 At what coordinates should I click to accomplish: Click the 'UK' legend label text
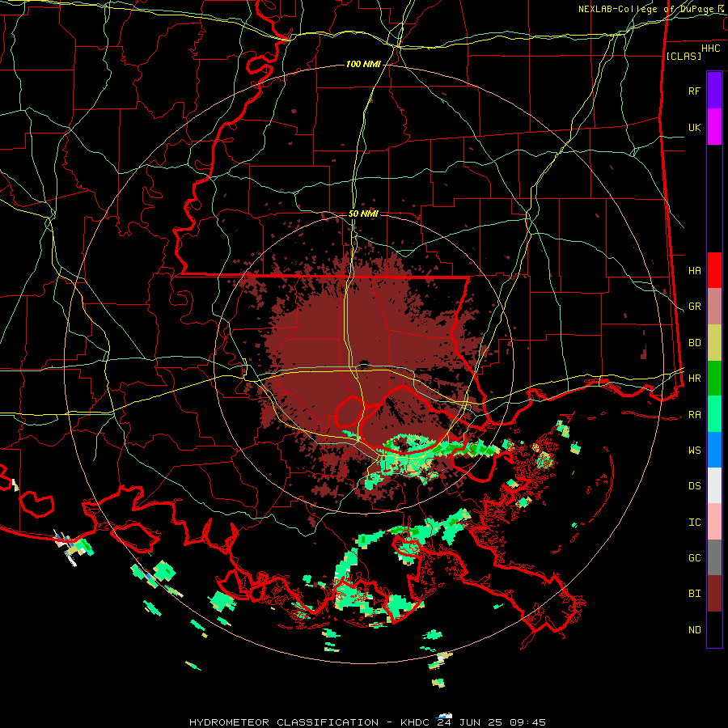695,127
